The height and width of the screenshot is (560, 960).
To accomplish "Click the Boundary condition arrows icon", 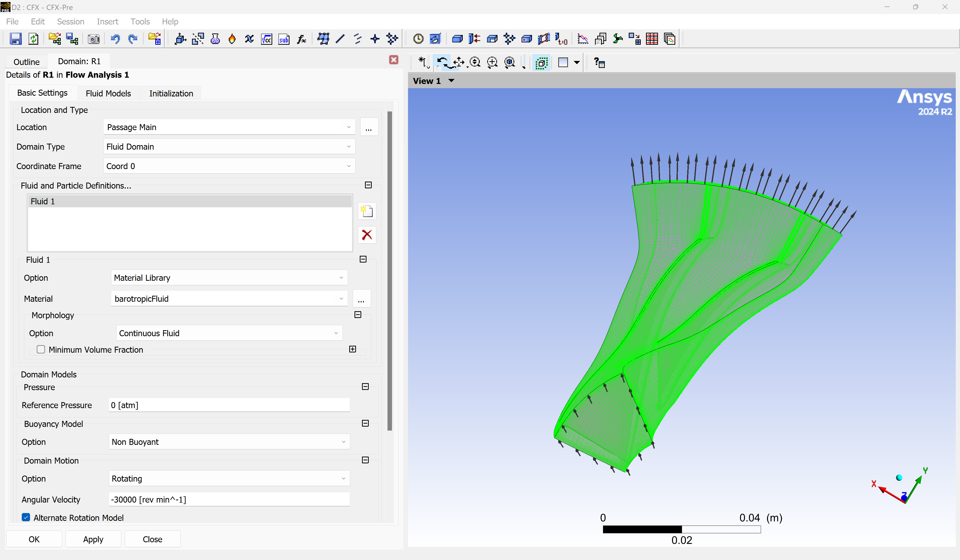I will pyautogui.click(x=474, y=39).
